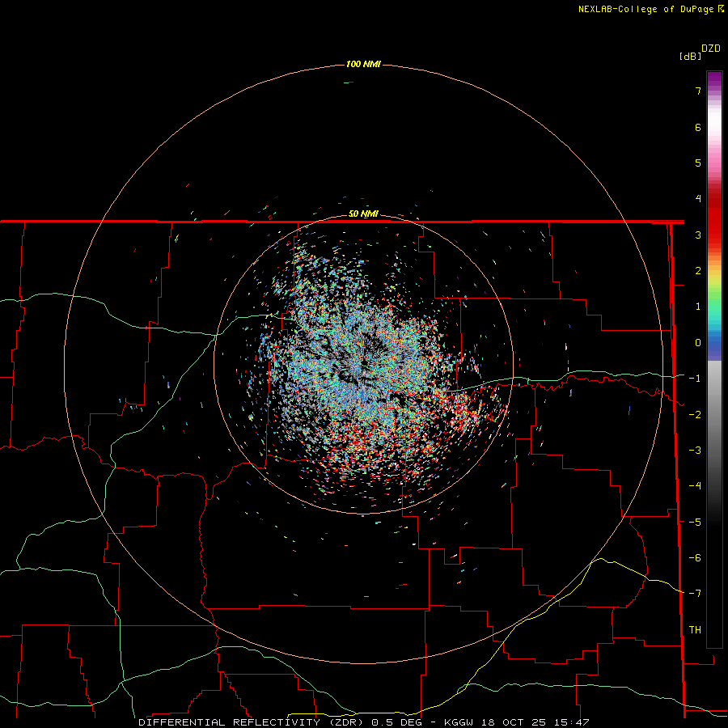Click the -2 value on the color scale
728x728 pixels.
tap(695, 415)
